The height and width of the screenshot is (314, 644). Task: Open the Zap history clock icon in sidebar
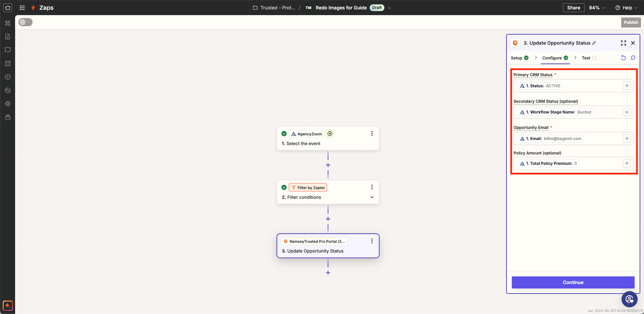(8, 77)
